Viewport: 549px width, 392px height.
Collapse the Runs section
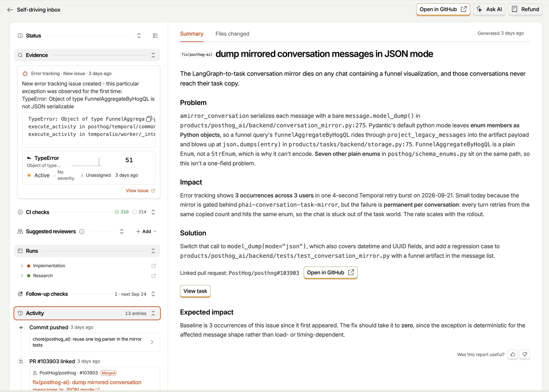tap(153, 251)
